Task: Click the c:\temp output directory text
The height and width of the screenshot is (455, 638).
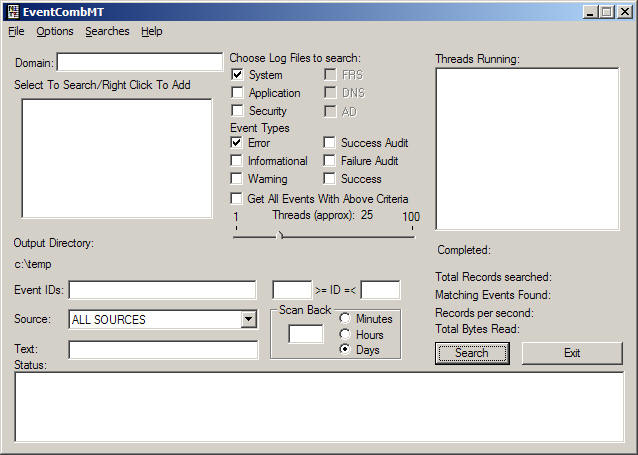Action: pyautogui.click(x=33, y=264)
